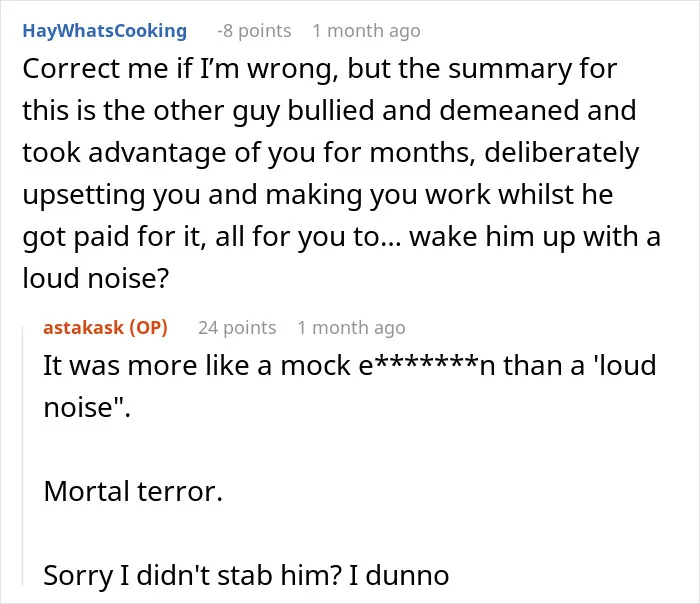Collapse reply thread via vertical thread line

click(23, 455)
